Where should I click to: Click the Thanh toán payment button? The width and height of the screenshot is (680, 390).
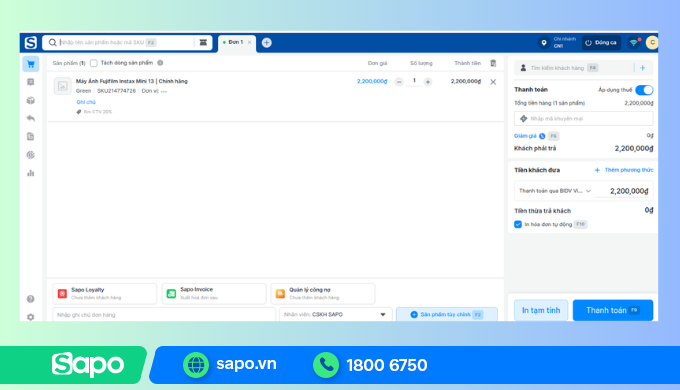613,310
